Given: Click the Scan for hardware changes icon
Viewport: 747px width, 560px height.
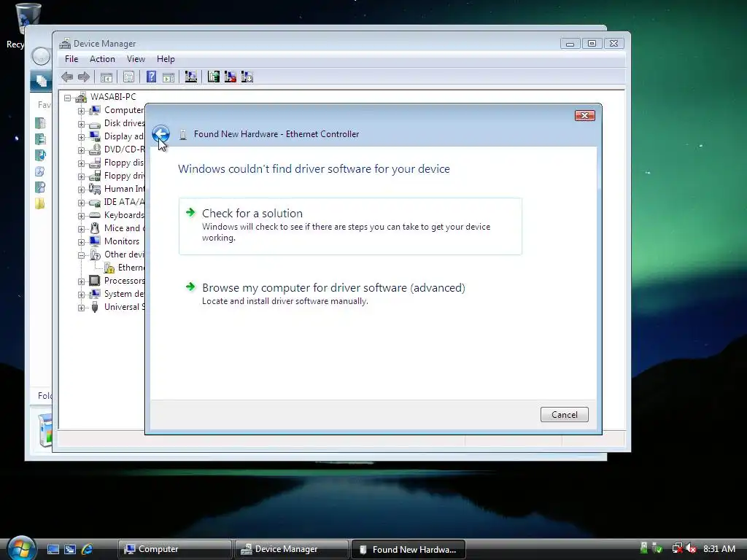Looking at the screenshot, I should coord(190,77).
